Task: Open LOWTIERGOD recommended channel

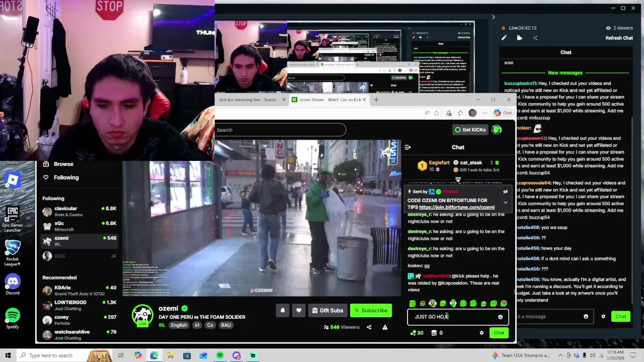Action: pos(79,305)
